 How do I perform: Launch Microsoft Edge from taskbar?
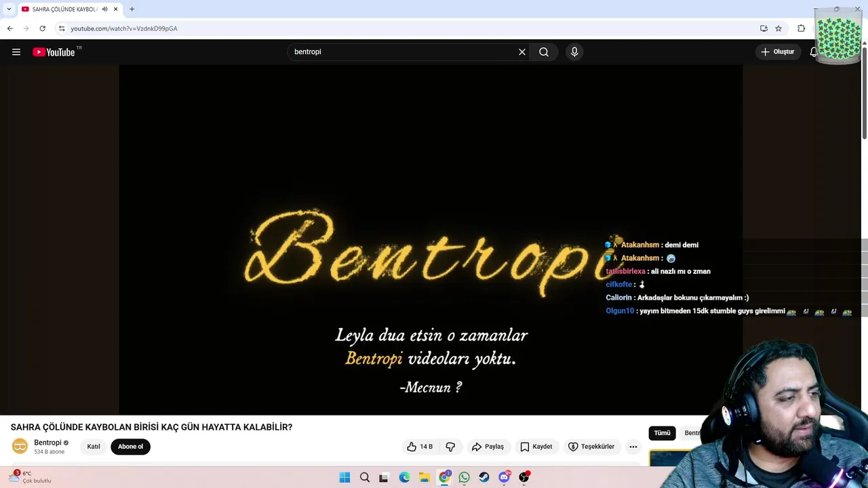tap(404, 477)
